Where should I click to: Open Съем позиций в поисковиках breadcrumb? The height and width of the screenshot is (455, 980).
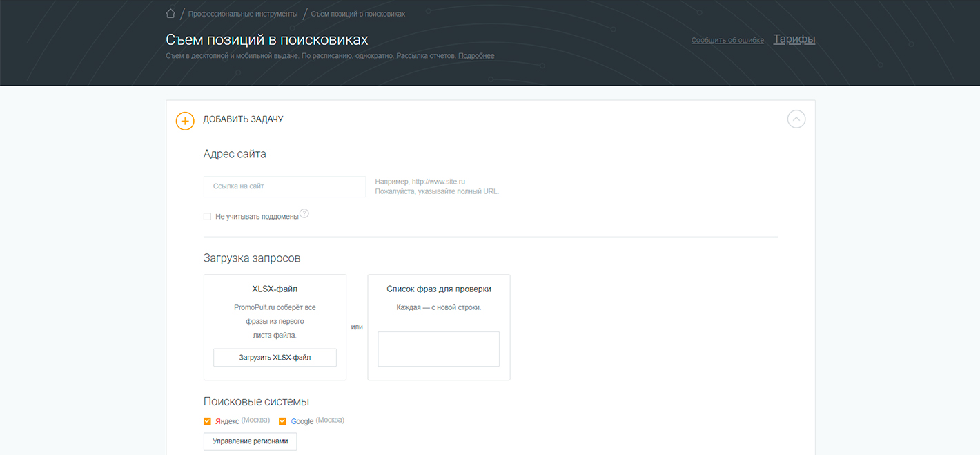point(358,14)
